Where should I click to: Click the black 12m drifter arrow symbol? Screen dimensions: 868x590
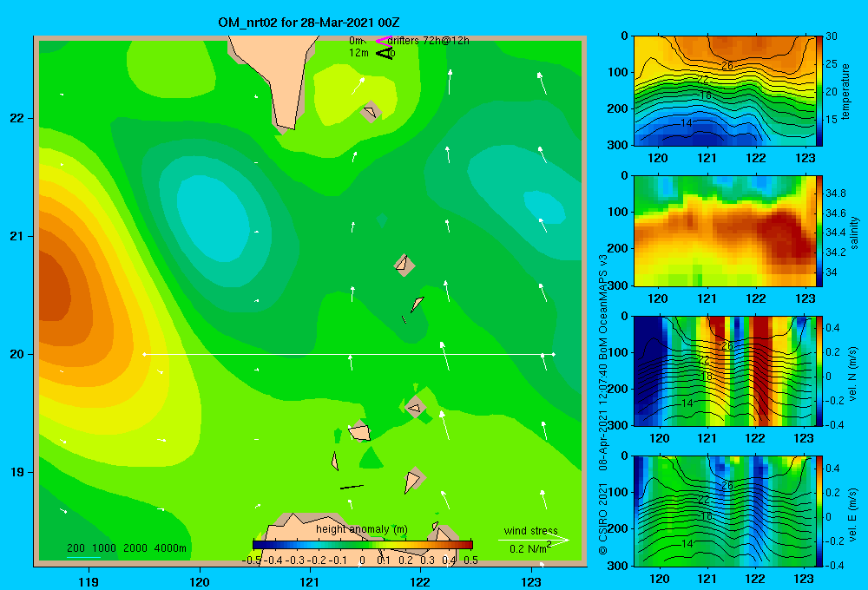pos(385,53)
